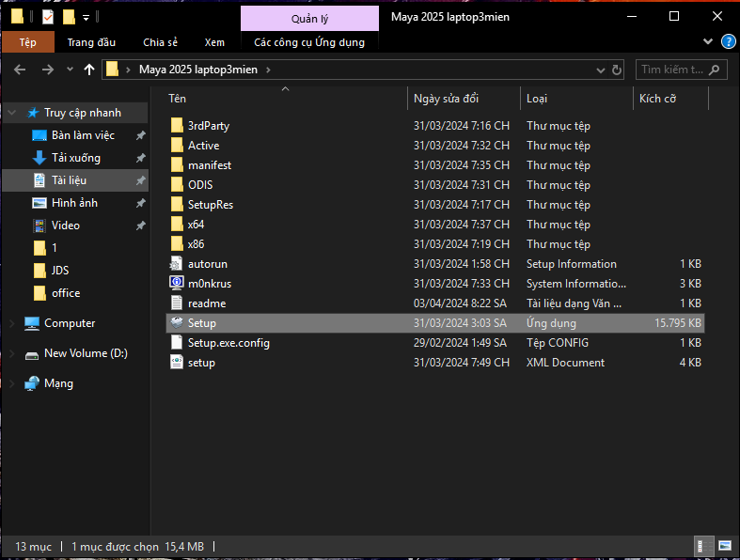This screenshot has height=560, width=740.
Task: Select Tải xuống in quick access
Action: click(x=75, y=158)
